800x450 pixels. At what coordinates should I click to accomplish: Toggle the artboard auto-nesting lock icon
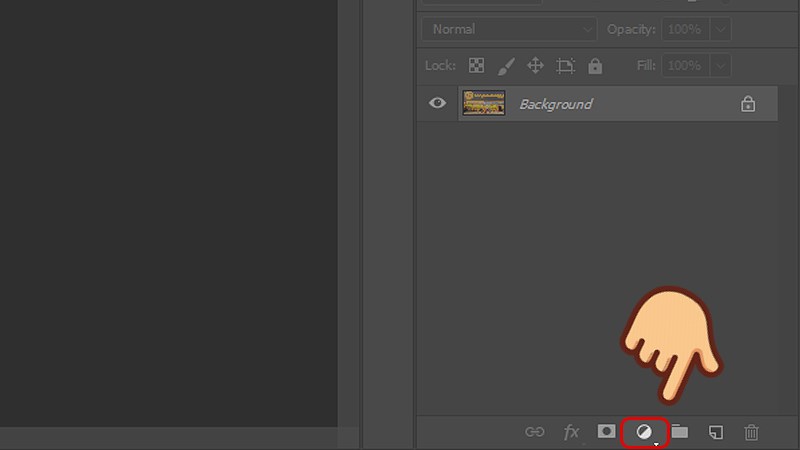565,66
